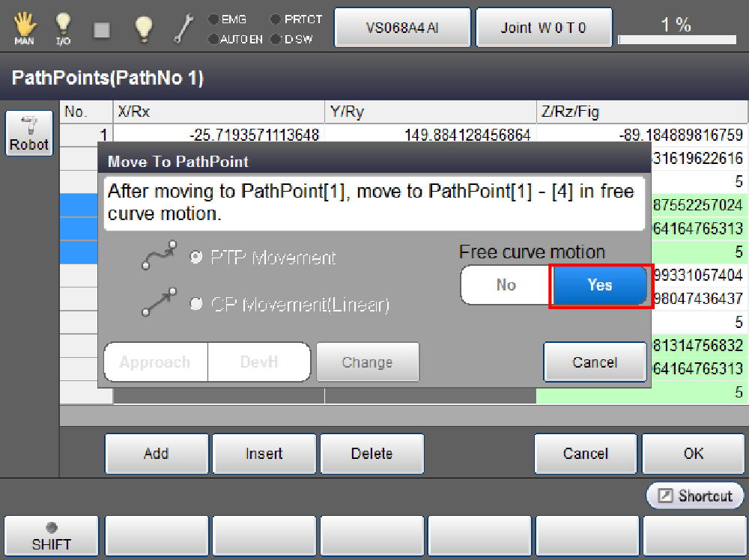The image size is (749, 560).
Task: Open the I/O lightbulb indicator
Action: tap(63, 28)
